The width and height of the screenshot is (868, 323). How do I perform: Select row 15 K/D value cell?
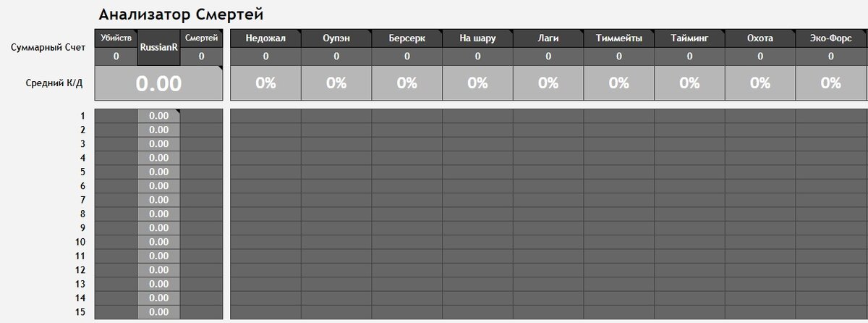coord(158,312)
